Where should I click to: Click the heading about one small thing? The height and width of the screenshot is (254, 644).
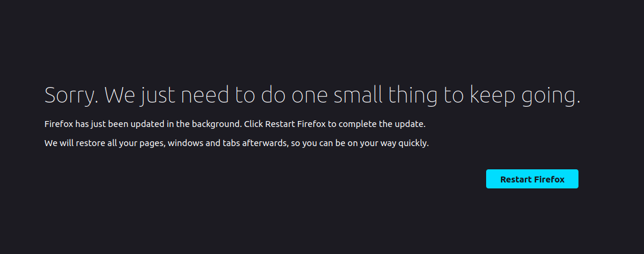click(312, 95)
